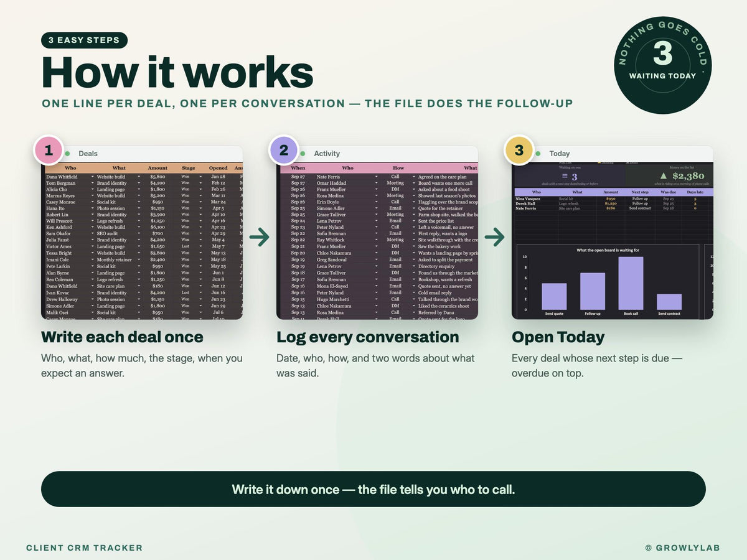Select the 'Malik Osei' name cell
Viewport: 747px width, 560px height.
pyautogui.click(x=57, y=312)
